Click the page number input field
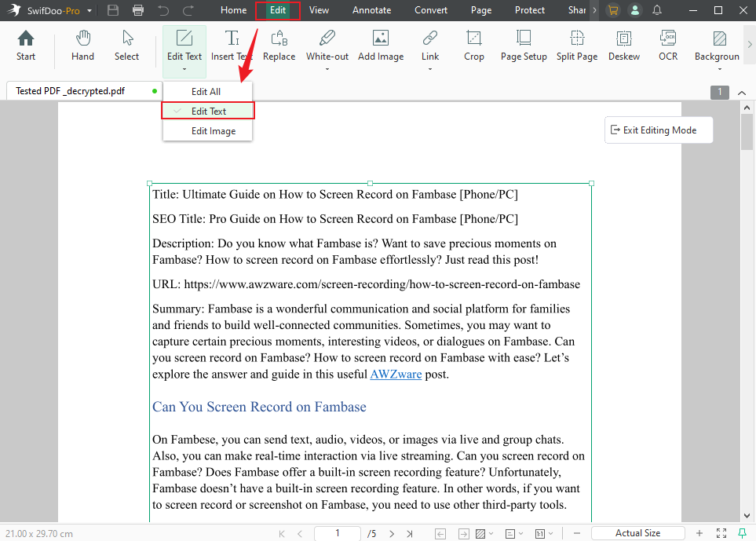Screen dimensions: 756x541 tap(338, 533)
